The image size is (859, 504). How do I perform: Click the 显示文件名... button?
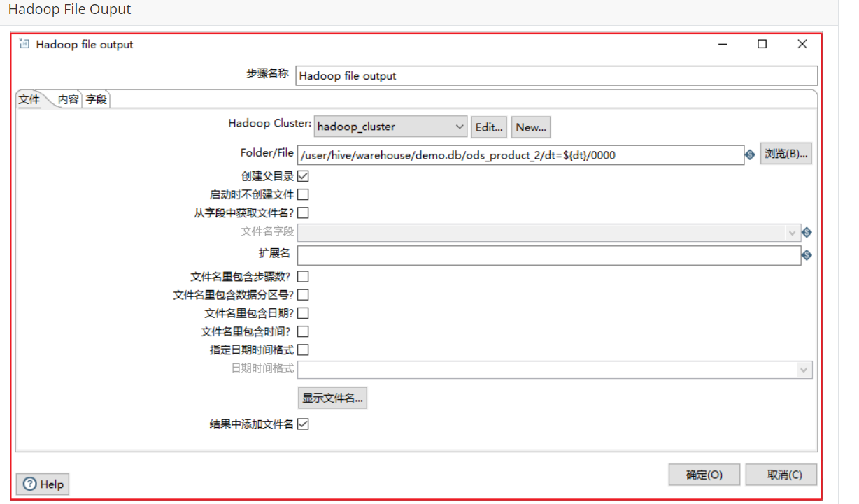coord(332,397)
